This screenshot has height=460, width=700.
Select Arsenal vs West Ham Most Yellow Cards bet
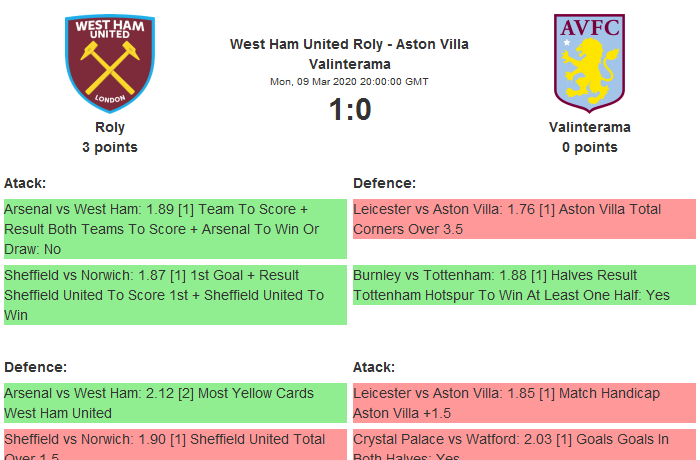[174, 403]
